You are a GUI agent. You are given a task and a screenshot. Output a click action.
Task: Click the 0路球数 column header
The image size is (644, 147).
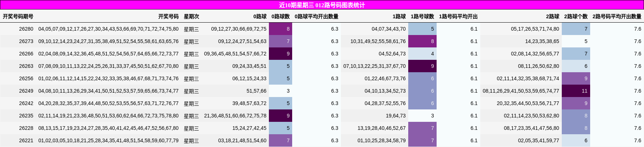coord(281,16)
